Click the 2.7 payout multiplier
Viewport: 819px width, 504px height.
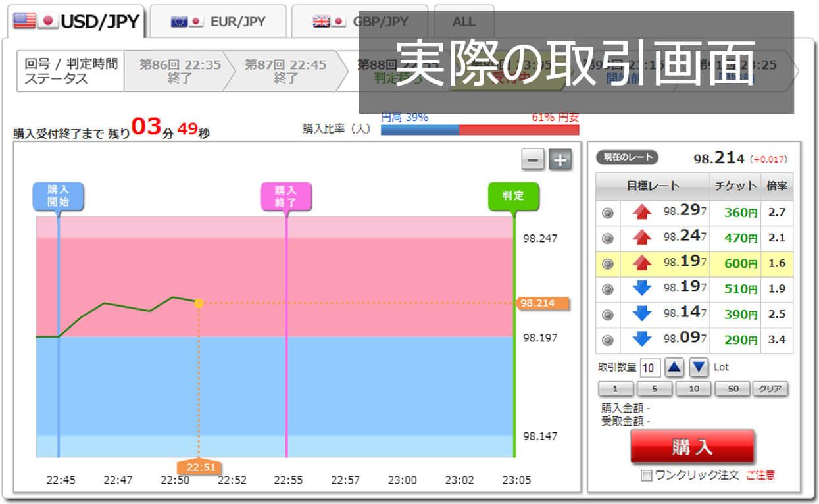tap(777, 213)
